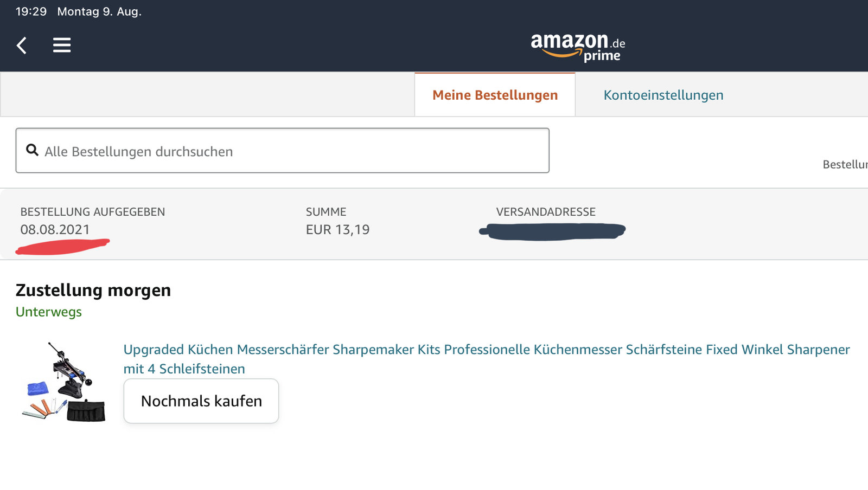Viewport: 868px width, 490px height.
Task: Click the green Unterwegs status text
Action: point(49,312)
